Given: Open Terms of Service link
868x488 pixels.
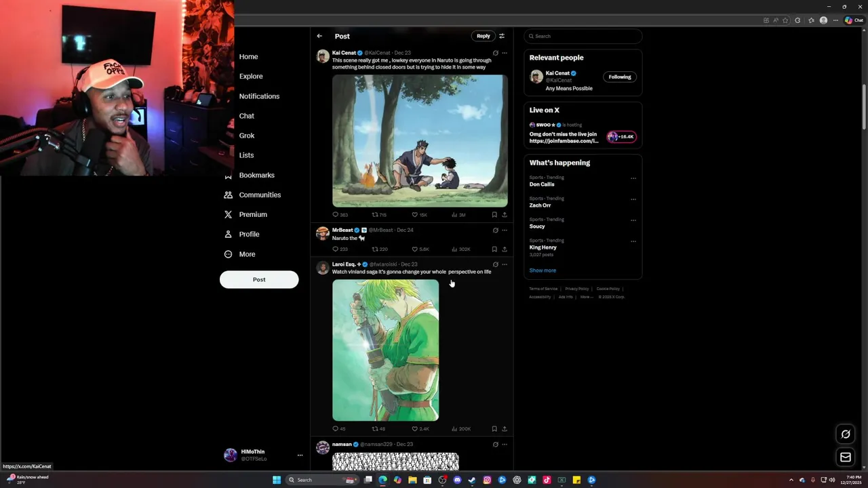Looking at the screenshot, I should pos(543,289).
